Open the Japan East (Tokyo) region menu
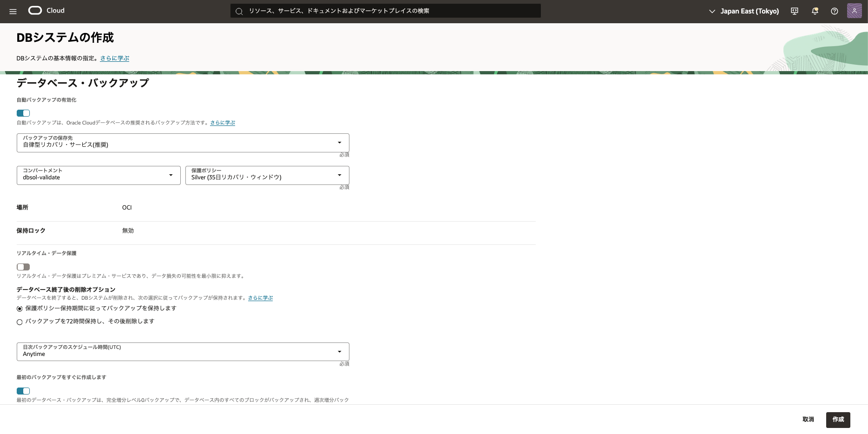868x434 pixels. point(744,11)
